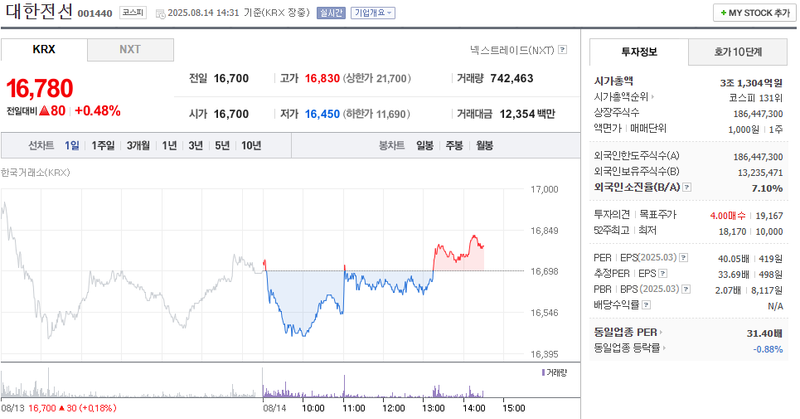Click the 넥스트레이드(NXT) link

tap(512, 50)
